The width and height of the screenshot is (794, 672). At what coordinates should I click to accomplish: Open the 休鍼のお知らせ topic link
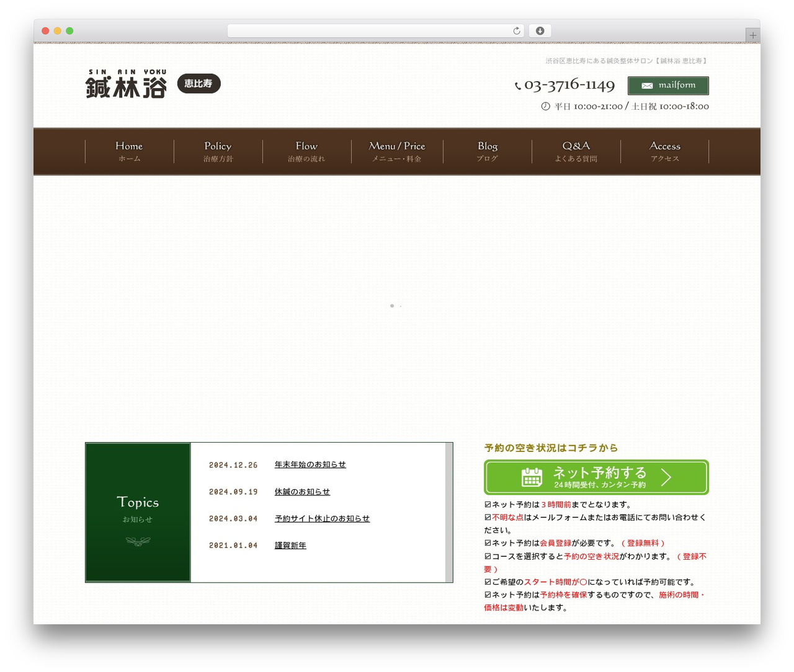tap(302, 492)
